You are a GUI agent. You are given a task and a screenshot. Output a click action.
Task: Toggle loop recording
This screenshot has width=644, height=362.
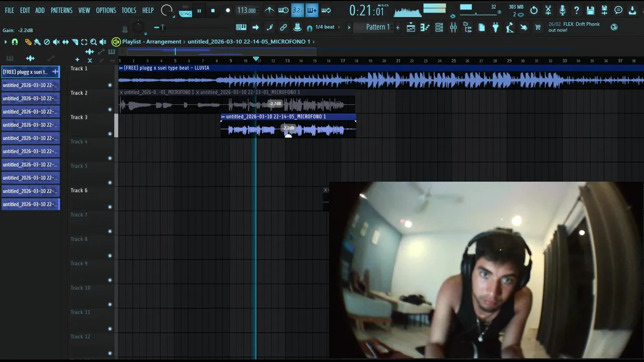point(326,10)
